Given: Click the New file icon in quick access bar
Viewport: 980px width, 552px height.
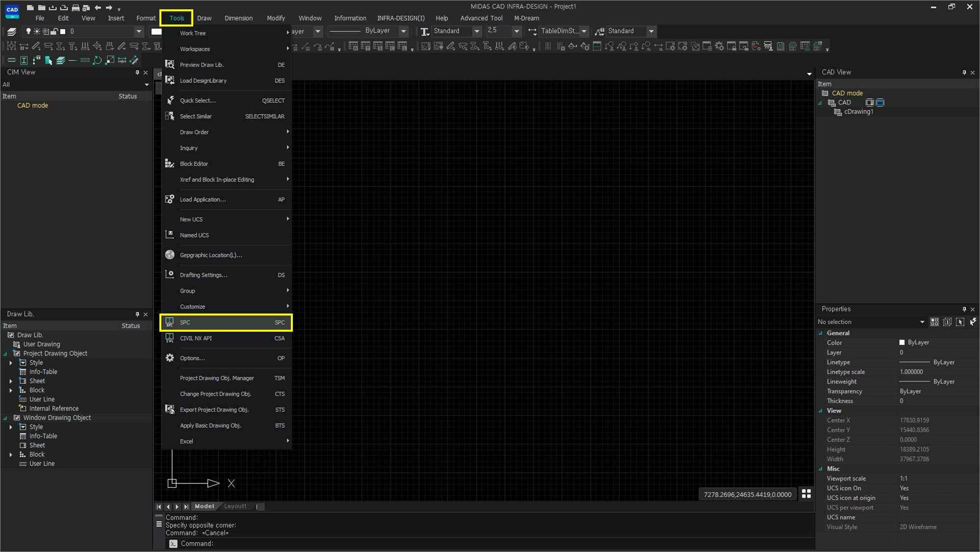Looking at the screenshot, I should click(30, 7).
